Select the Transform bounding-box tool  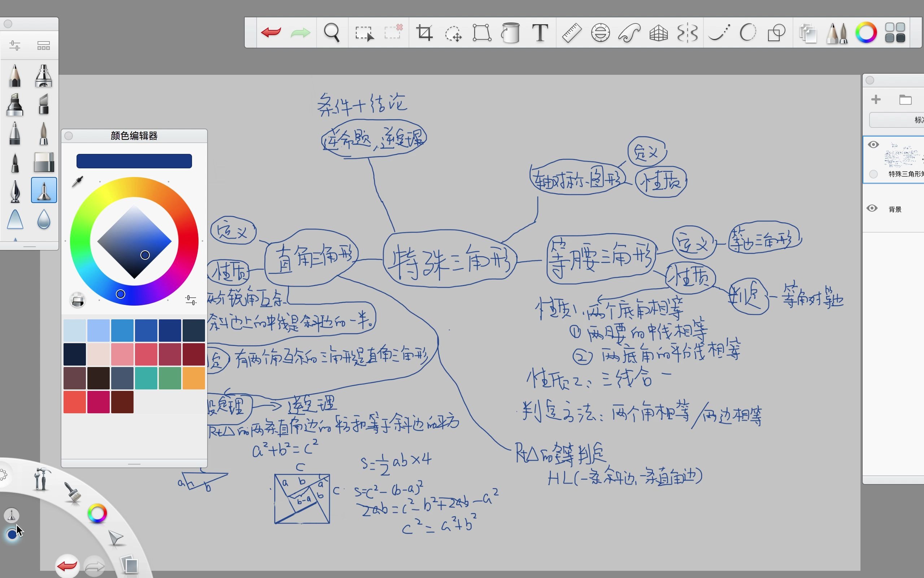click(x=482, y=33)
